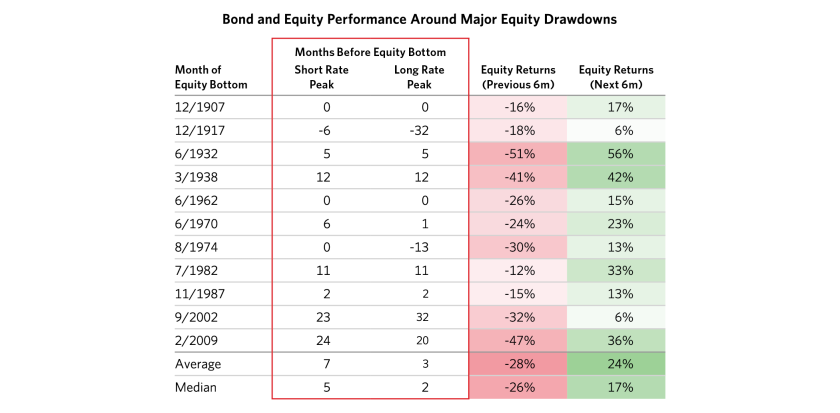Click the chart title about Major Equity Drawdowns
Viewport: 840px width, 413px height.
[419, 20]
